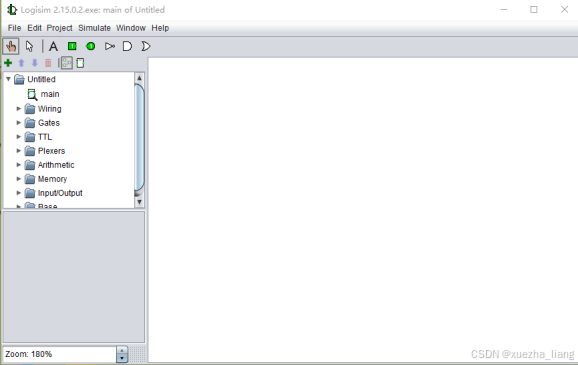Select the Untitled project label
The image size is (578, 365).
pos(41,79)
